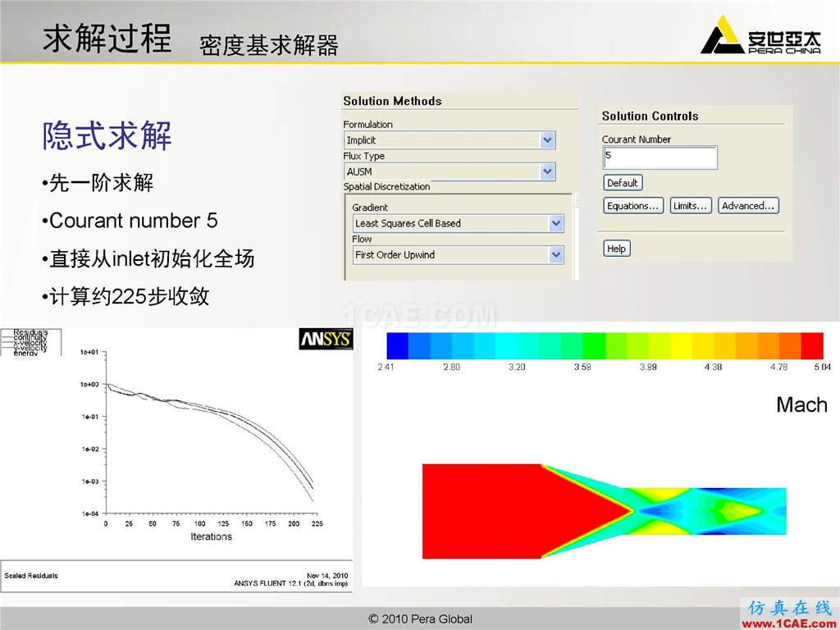Click the Mach label beside contour plot
The image size is (840, 630).
coord(801,405)
